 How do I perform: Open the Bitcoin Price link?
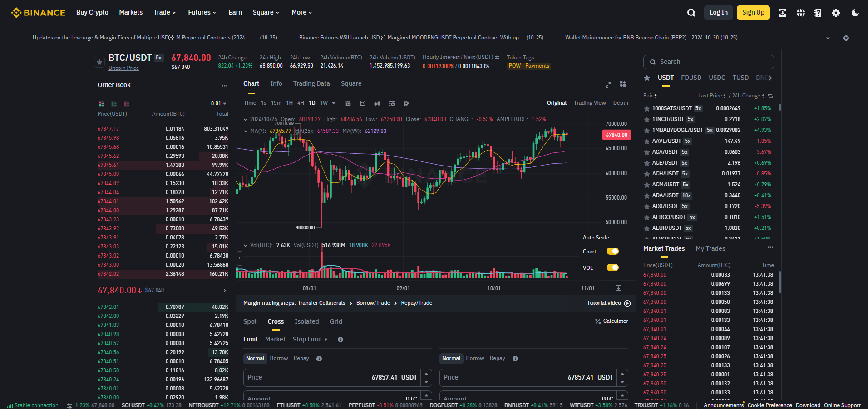123,68
